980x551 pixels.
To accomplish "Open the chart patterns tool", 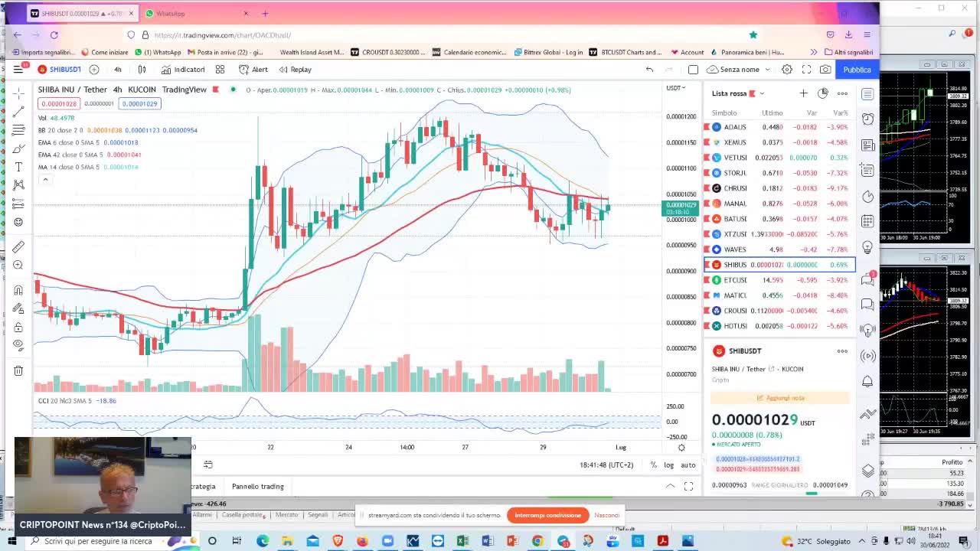I will pyautogui.click(x=18, y=185).
